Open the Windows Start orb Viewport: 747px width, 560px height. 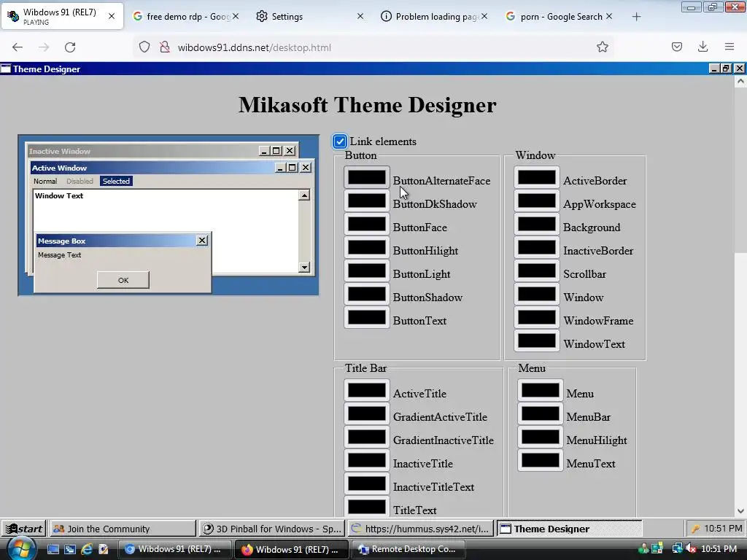click(x=21, y=549)
